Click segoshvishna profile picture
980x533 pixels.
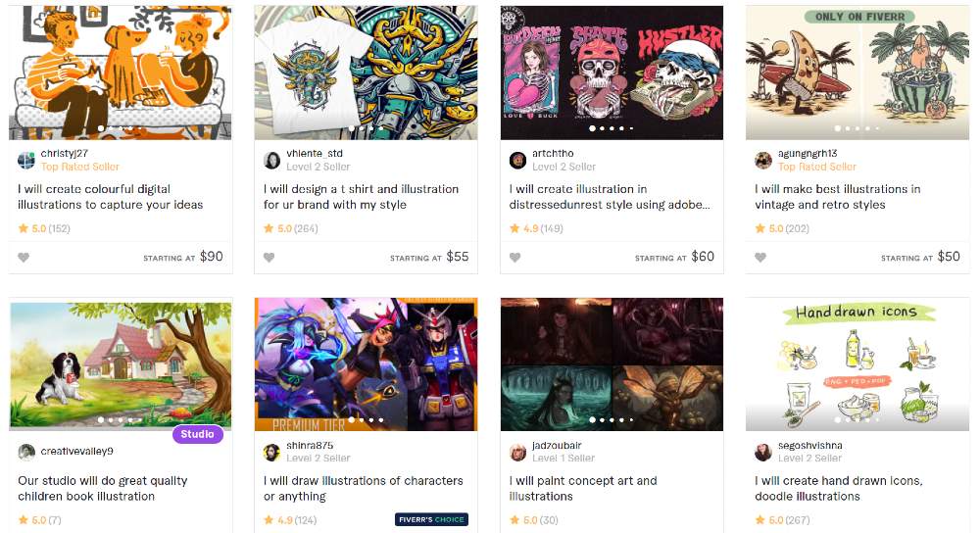[763, 452]
